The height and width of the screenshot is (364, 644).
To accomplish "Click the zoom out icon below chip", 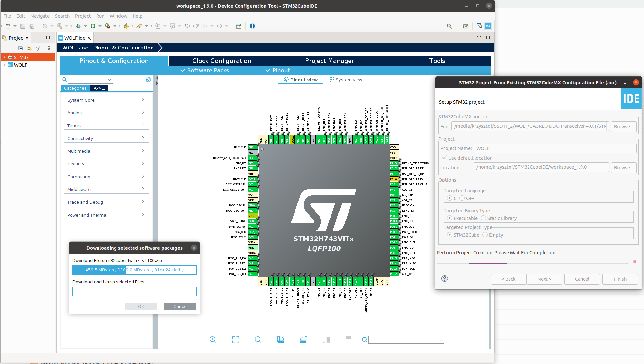I will 258,340.
